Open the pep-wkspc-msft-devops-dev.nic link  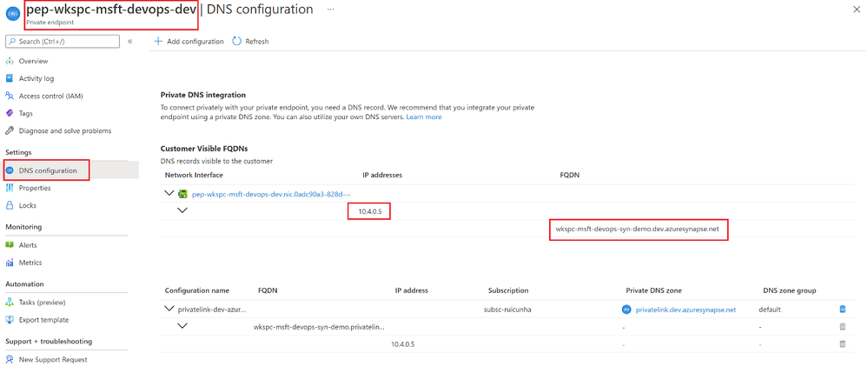(272, 195)
